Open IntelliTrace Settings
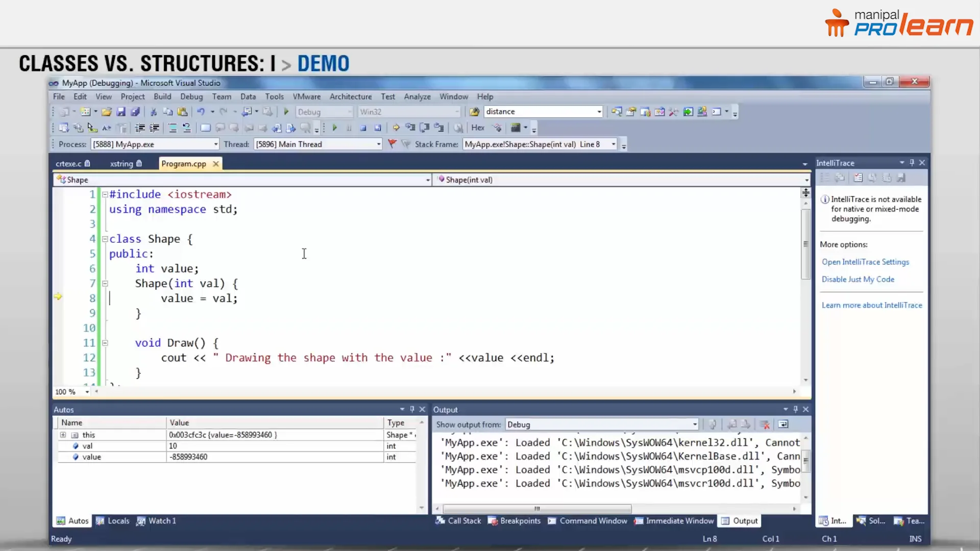 click(865, 262)
